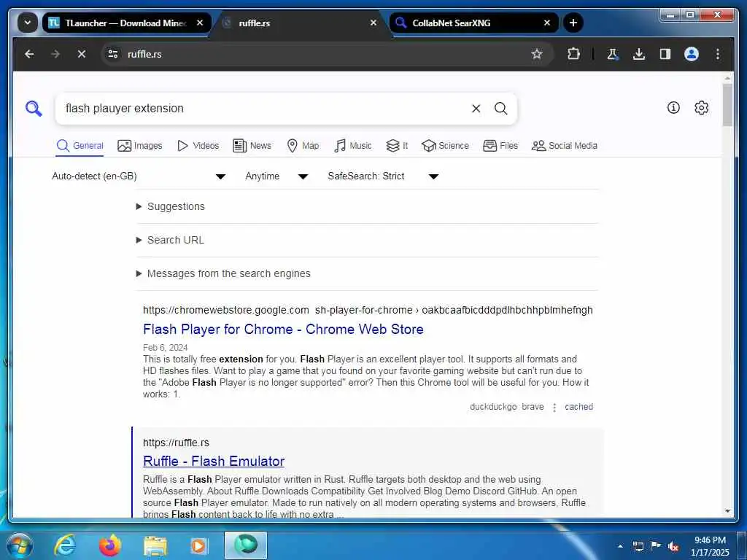Select the Videos category
This screenshot has height=560, width=747.
198,146
